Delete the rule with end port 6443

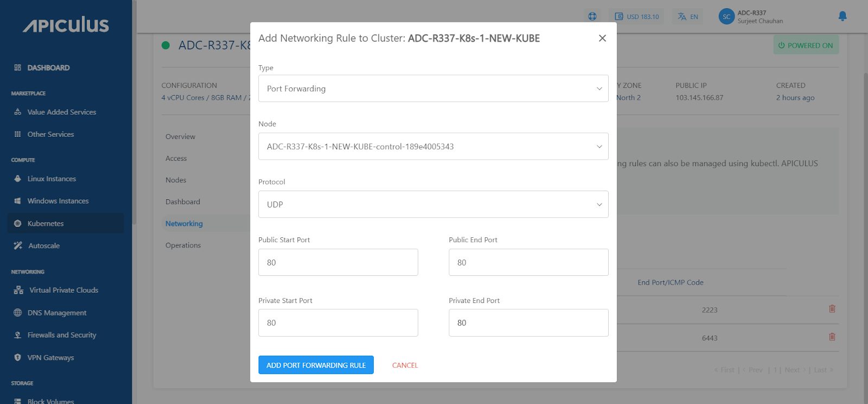(x=832, y=337)
